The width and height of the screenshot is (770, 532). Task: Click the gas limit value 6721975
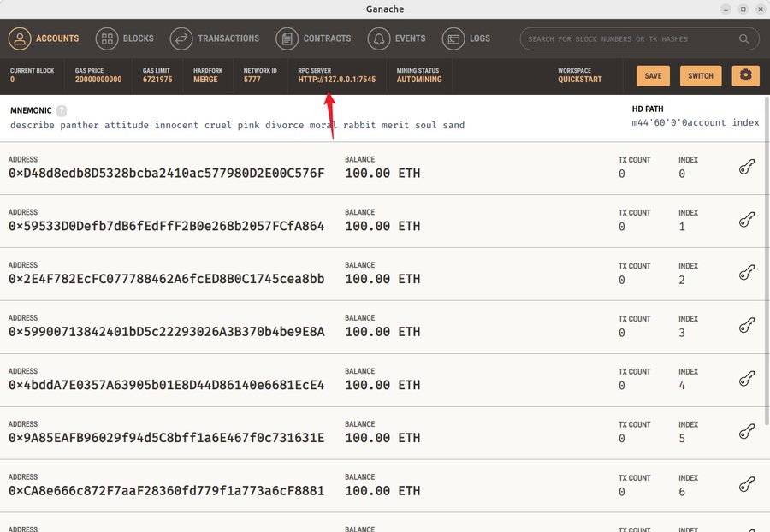coord(157,80)
